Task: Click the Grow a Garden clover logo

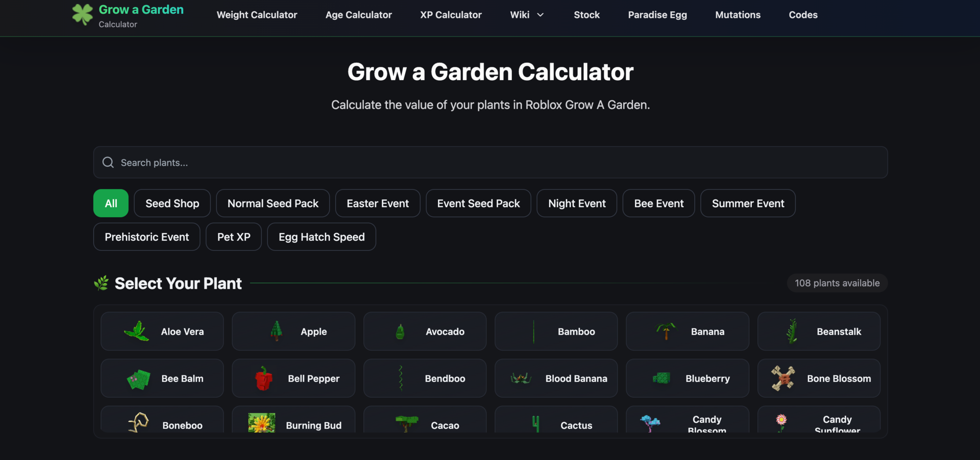Action: point(83,14)
